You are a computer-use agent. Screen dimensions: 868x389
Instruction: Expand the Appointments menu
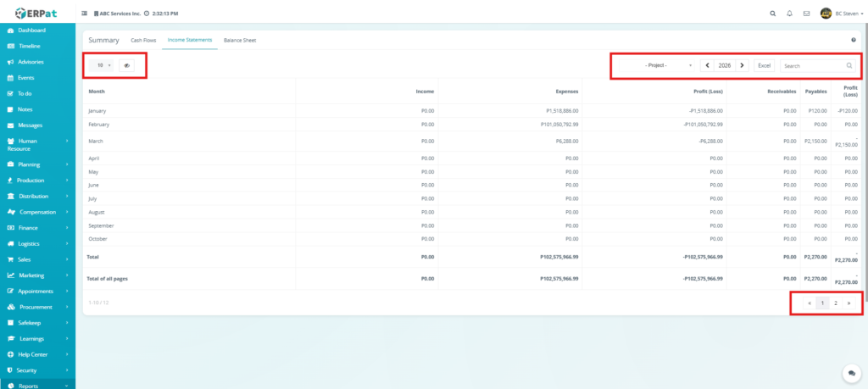coord(37,291)
